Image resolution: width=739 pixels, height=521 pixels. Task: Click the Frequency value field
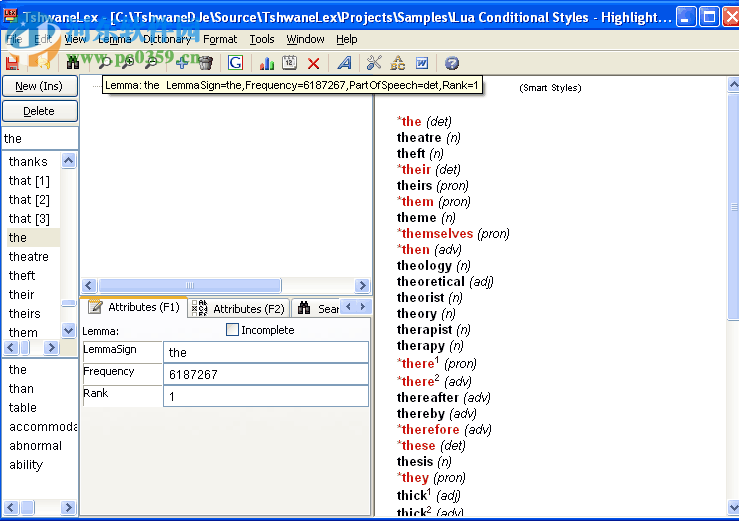[267, 374]
